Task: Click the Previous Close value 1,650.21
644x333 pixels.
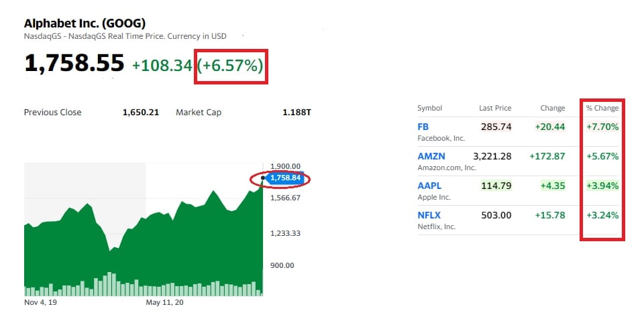Action: tap(141, 113)
